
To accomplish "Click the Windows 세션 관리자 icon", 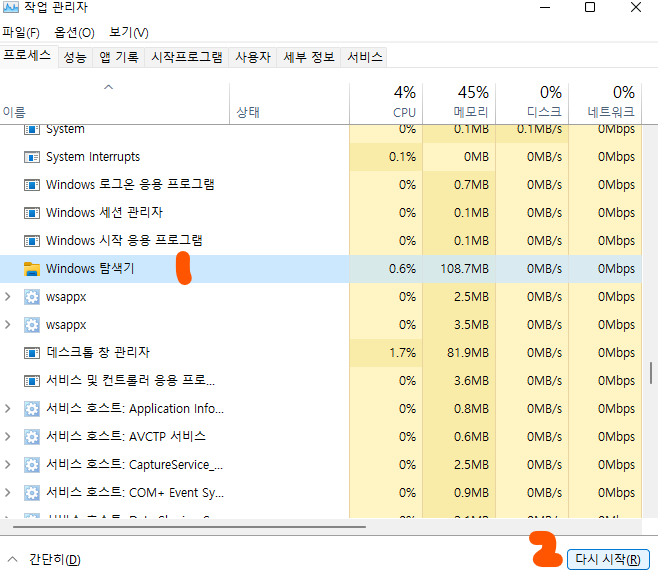I will pyautogui.click(x=32, y=213).
